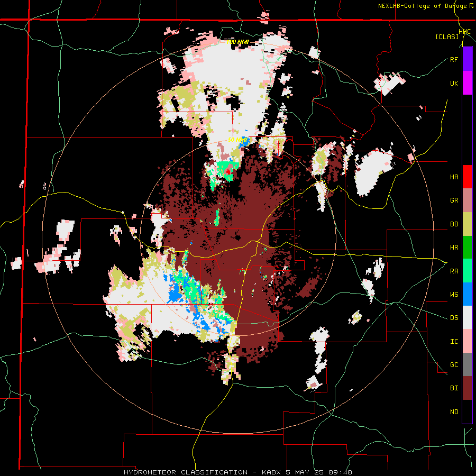This screenshot has height=476, width=476.
Task: Pick the olive-yellow BD big drops legend swatch
Action: (467, 224)
